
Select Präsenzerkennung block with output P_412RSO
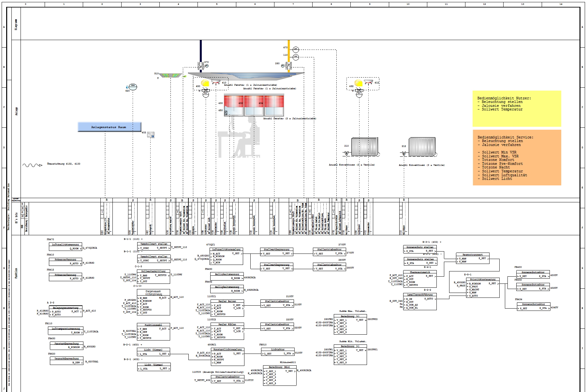(65, 277)
